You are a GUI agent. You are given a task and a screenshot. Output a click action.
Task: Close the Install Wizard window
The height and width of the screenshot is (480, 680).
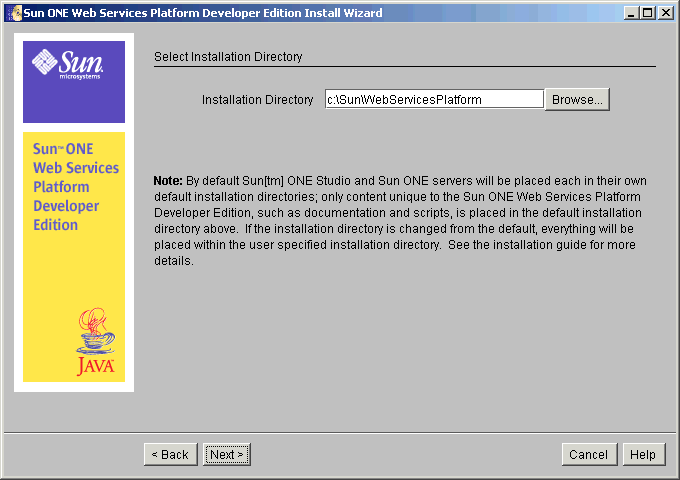(665, 13)
